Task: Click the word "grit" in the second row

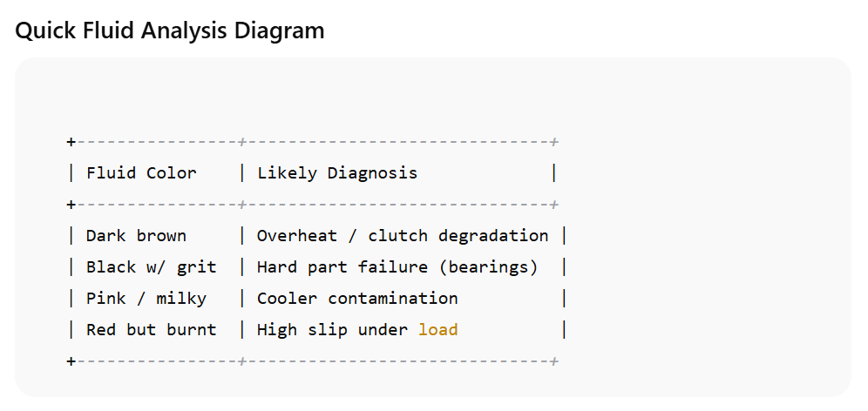Action: (x=196, y=267)
